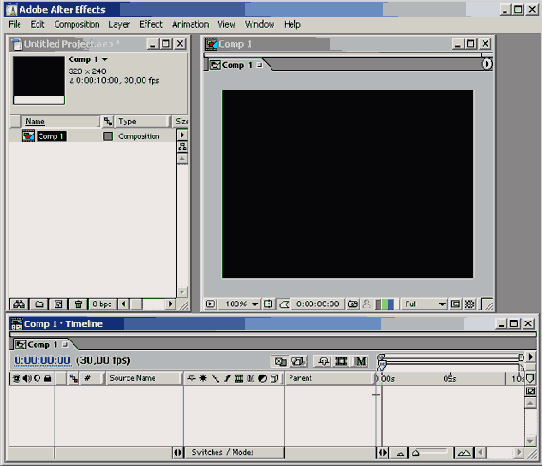
Task: Toggle title-action safe icon in Comp window
Action: tap(268, 304)
